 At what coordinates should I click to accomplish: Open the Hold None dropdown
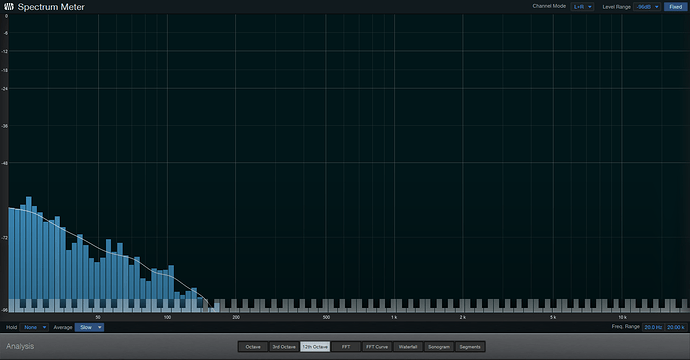click(x=34, y=327)
